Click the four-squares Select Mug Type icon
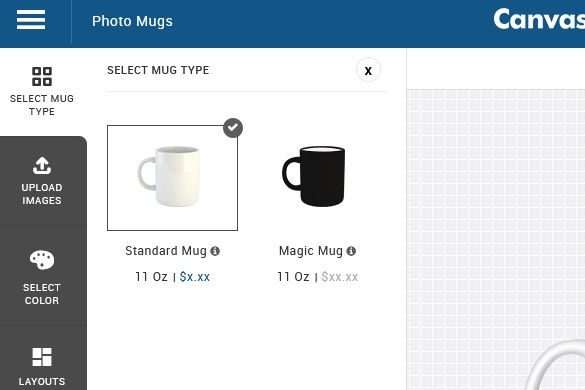 42,77
